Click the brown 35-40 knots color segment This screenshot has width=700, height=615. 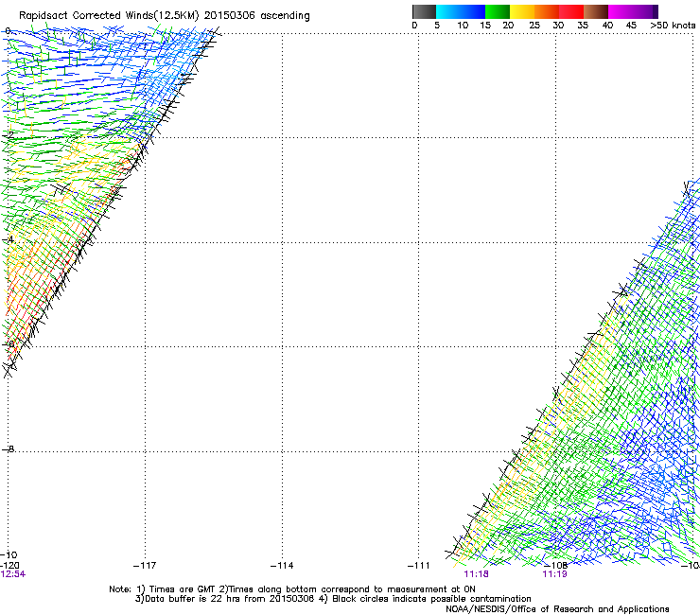click(596, 11)
